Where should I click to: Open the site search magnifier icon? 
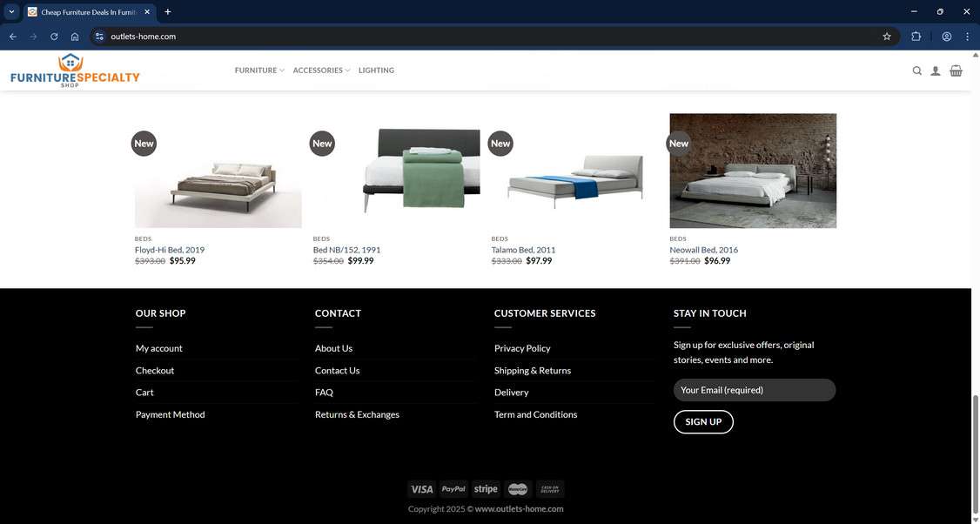916,71
